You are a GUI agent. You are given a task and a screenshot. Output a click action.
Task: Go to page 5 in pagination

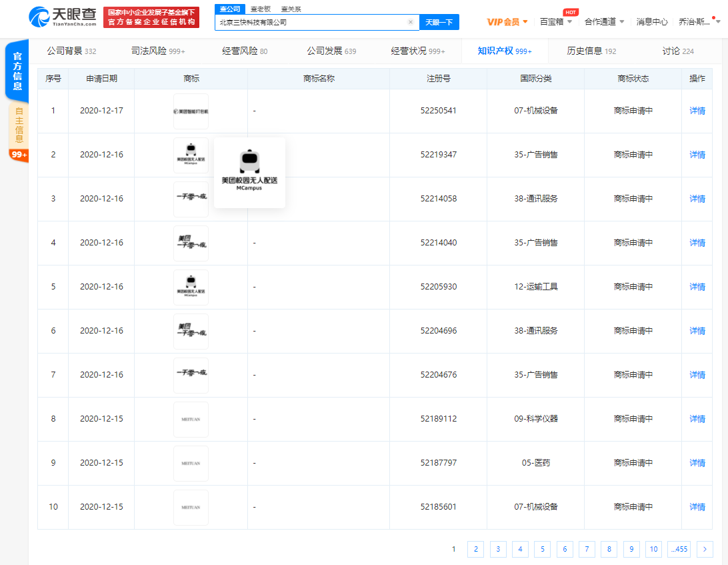coord(542,549)
